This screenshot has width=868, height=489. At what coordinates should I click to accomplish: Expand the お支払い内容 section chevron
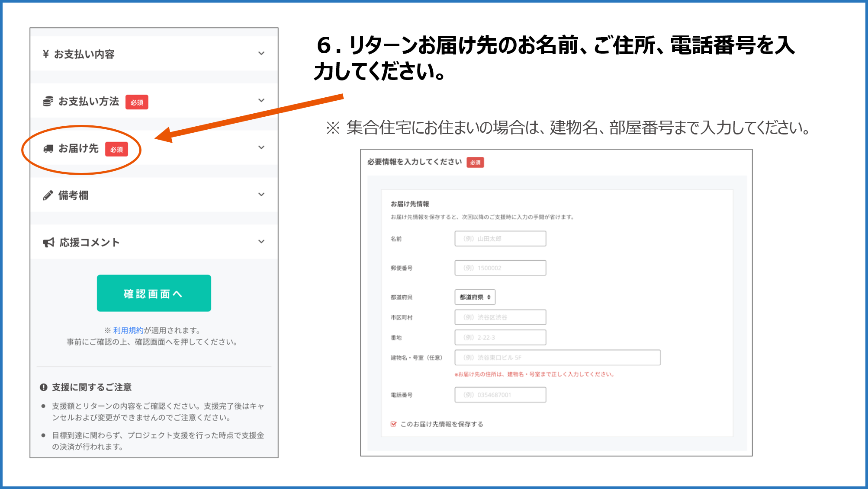tap(261, 53)
